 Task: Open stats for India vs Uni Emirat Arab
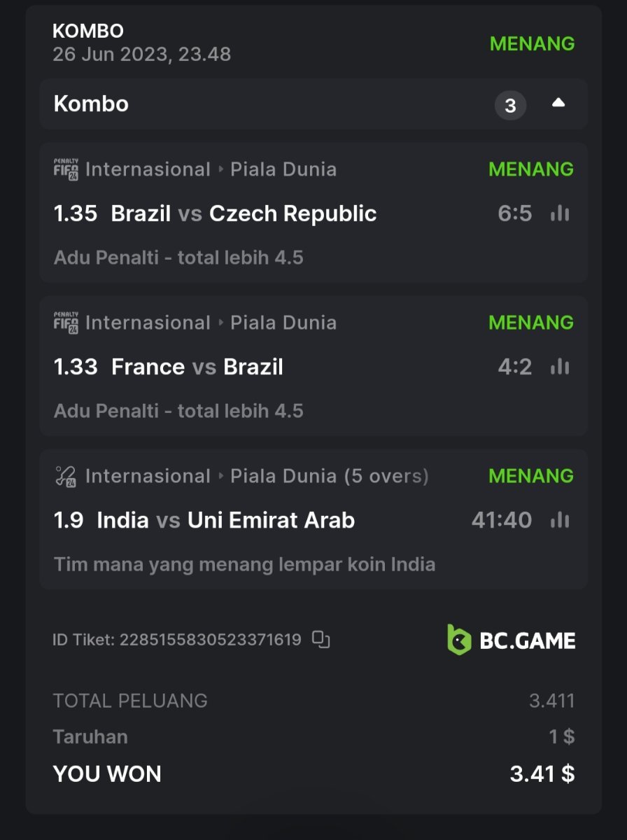560,520
